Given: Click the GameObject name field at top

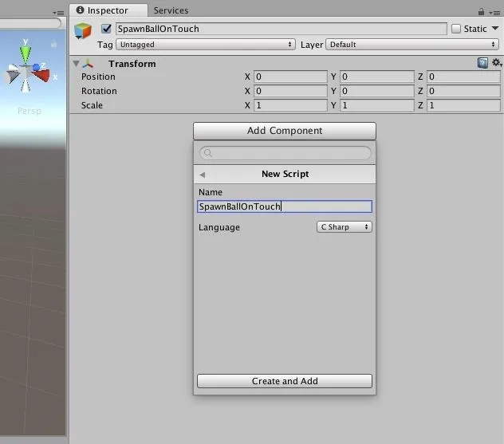Looking at the screenshot, I should 282,29.
